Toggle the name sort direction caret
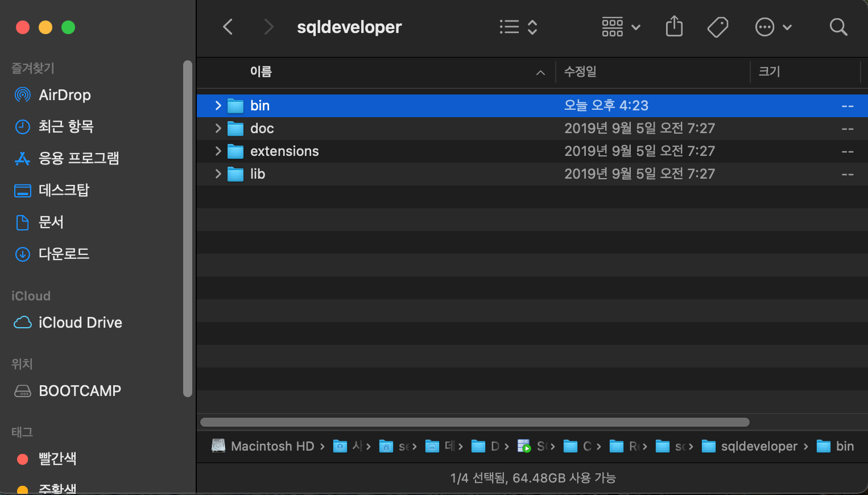 pyautogui.click(x=540, y=73)
